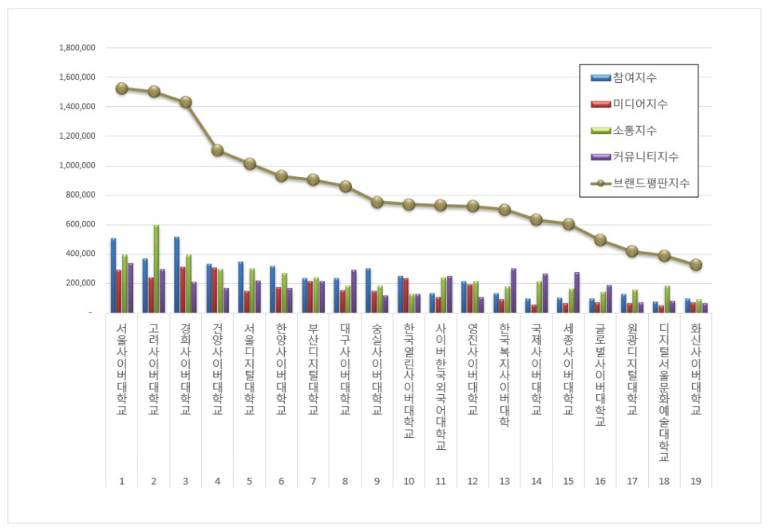Click rank number 10 on the axis
The height and width of the screenshot is (532, 771).
409,481
